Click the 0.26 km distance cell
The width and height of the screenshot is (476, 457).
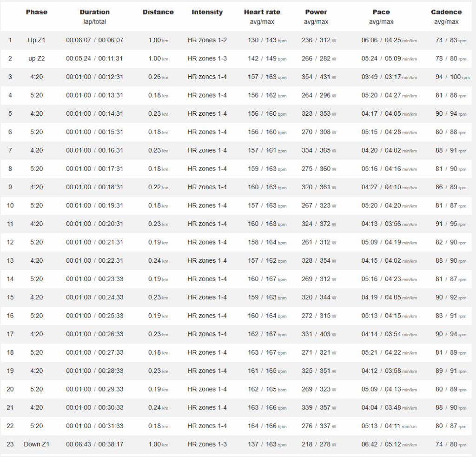(158, 77)
